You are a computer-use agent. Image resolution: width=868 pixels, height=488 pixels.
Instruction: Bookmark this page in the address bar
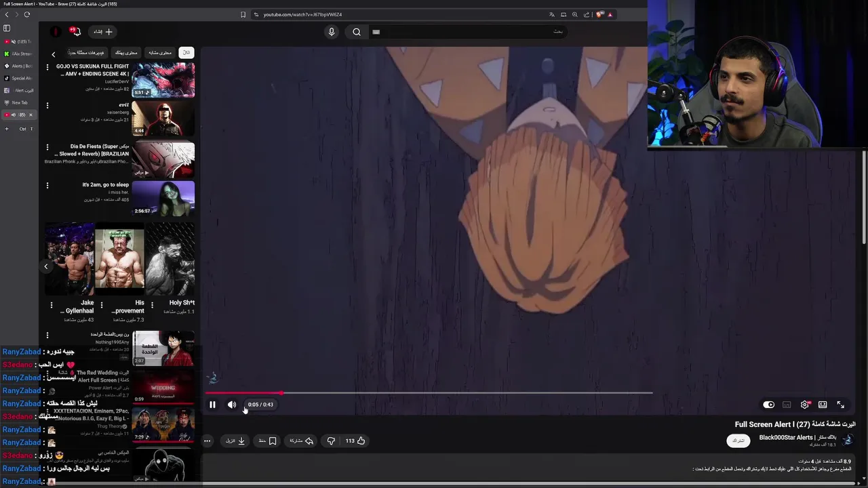tap(243, 14)
